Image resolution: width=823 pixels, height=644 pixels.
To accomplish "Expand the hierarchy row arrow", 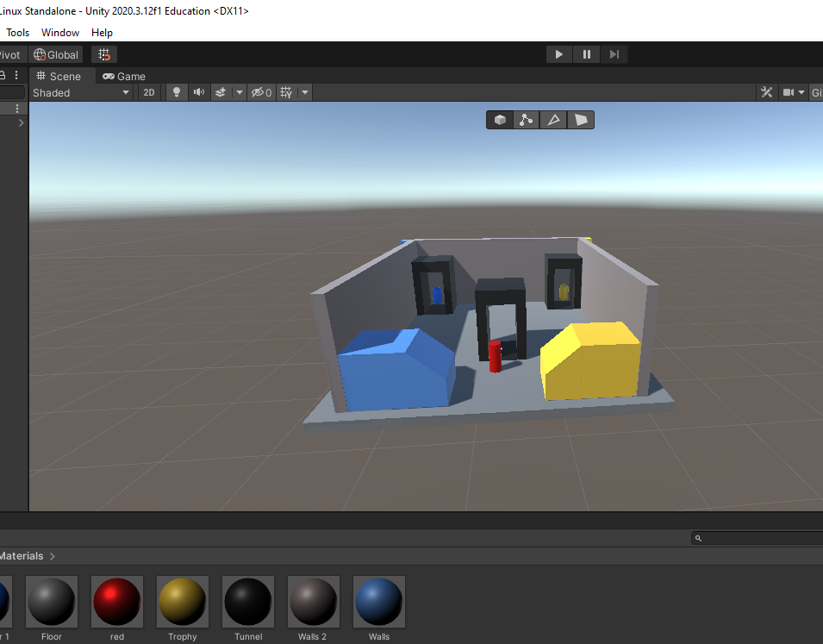I will 21,123.
